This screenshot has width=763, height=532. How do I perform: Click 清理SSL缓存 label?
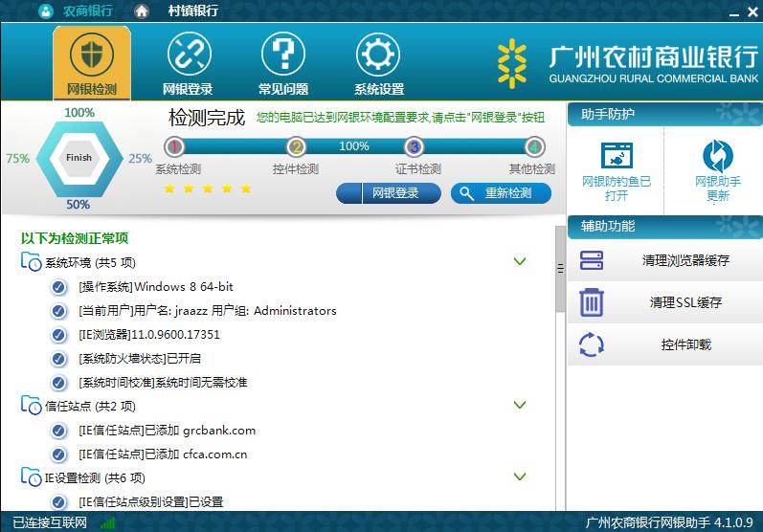coord(685,302)
